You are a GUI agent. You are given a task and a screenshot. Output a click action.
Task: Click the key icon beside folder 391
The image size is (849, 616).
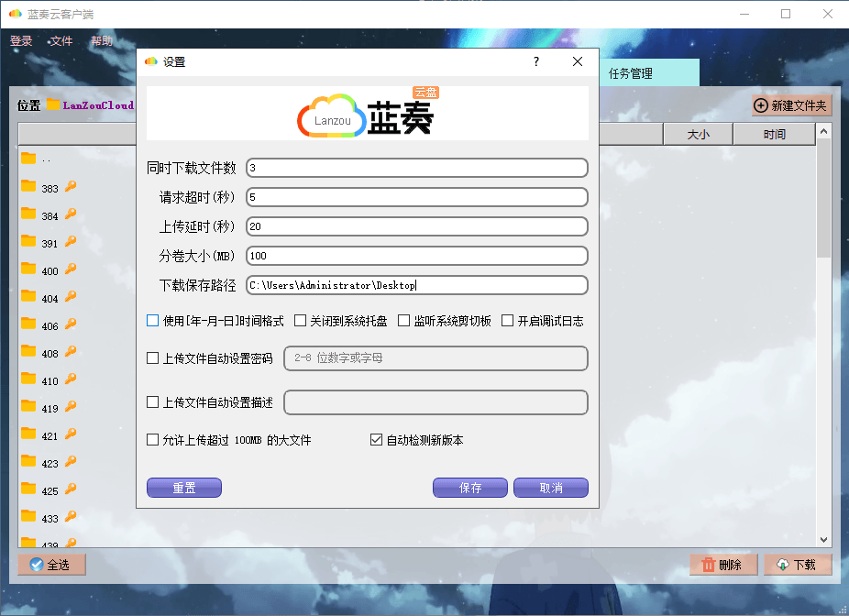coord(71,241)
